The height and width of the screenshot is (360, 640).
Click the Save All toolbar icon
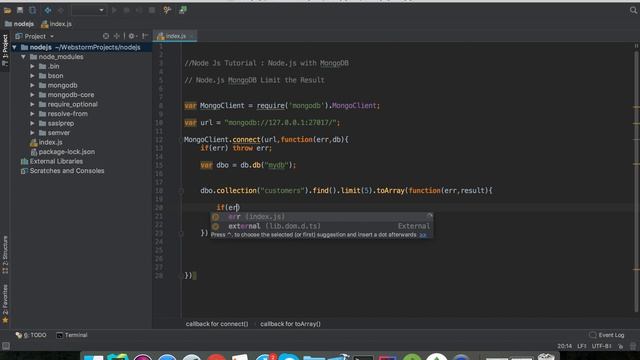(20, 10)
